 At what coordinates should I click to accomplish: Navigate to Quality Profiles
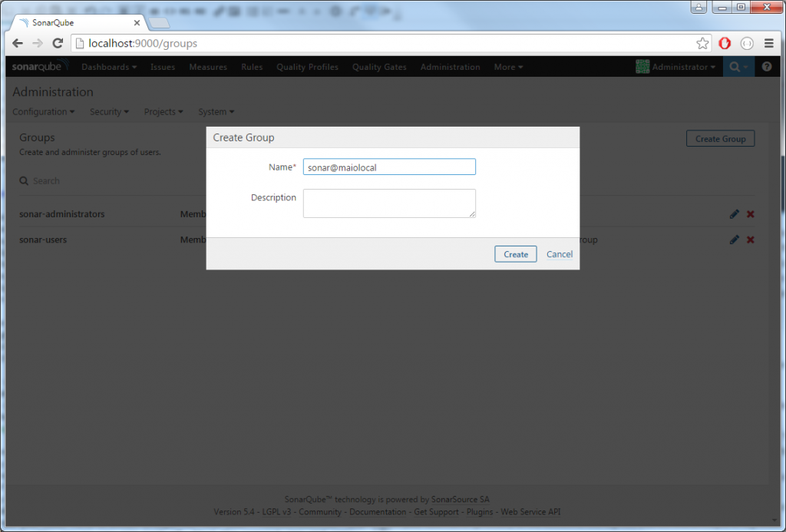coord(307,67)
